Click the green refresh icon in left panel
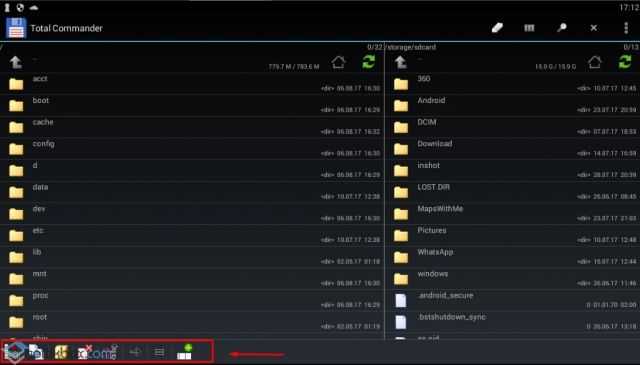The height and width of the screenshot is (365, 640). (369, 62)
